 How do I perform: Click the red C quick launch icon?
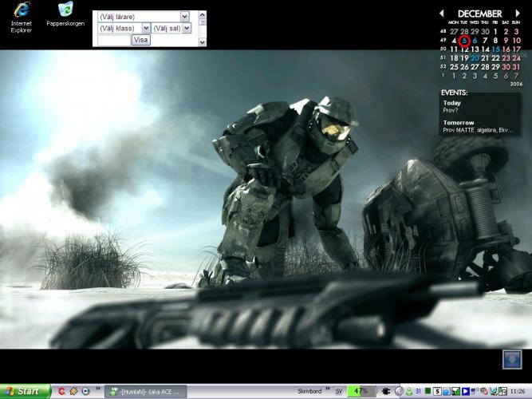[61, 391]
